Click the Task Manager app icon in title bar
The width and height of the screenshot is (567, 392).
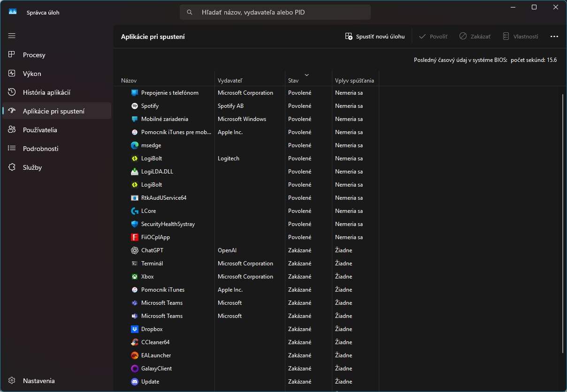(x=13, y=12)
